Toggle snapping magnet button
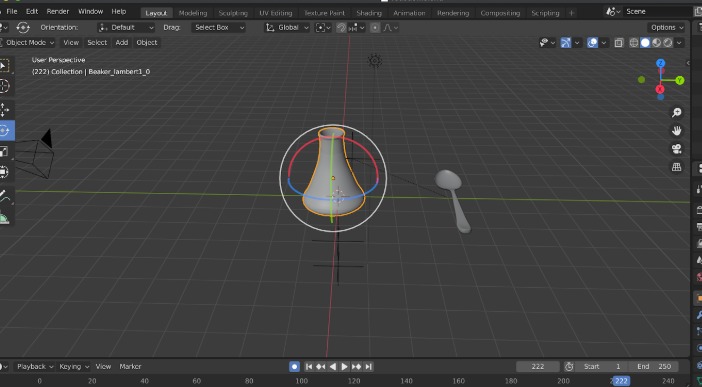The width and height of the screenshot is (702, 387). [341, 28]
